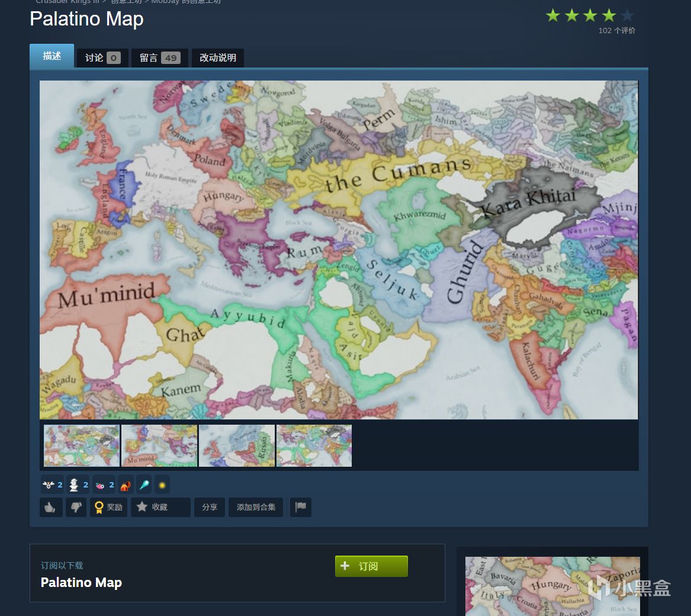Click Palatino Map heading in subscribe box
This screenshot has width=691, height=616.
81,582
